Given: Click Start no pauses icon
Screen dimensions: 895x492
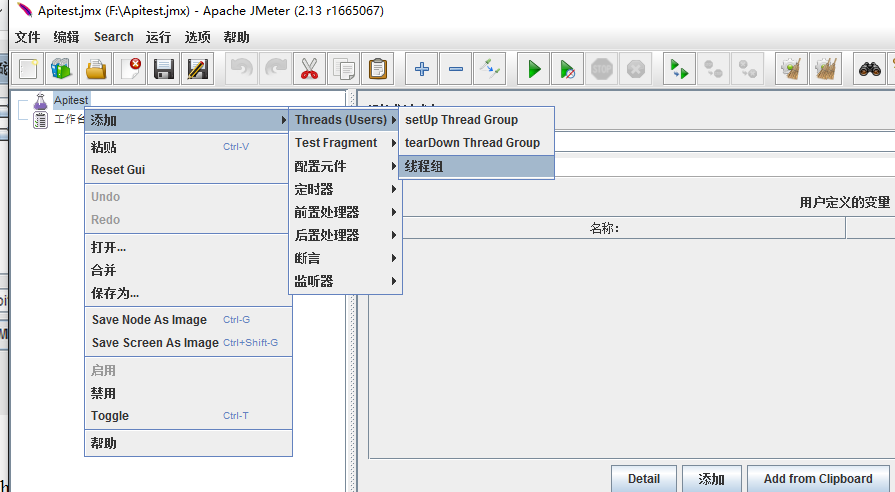Looking at the screenshot, I should [567, 69].
